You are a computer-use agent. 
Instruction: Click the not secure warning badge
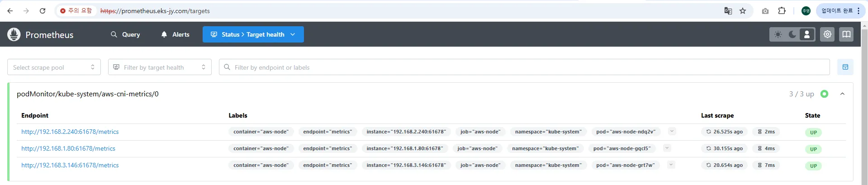pos(76,11)
